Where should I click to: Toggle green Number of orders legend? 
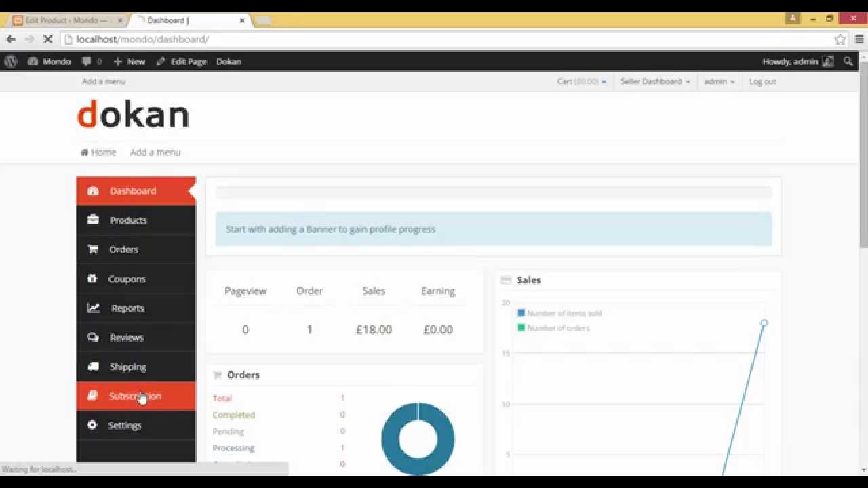tap(553, 328)
